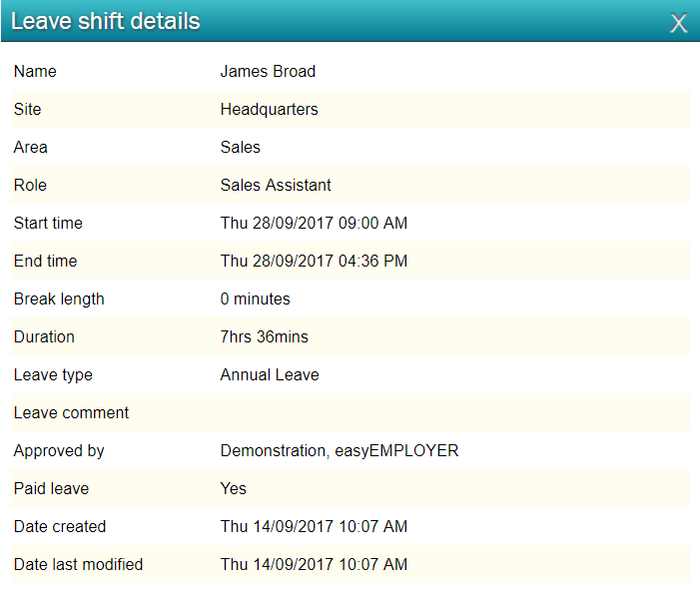Click the Sales area value

(241, 148)
